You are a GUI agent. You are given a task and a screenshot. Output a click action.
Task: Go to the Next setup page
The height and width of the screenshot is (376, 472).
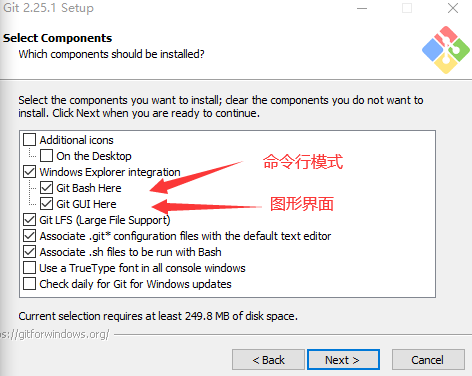(x=343, y=360)
